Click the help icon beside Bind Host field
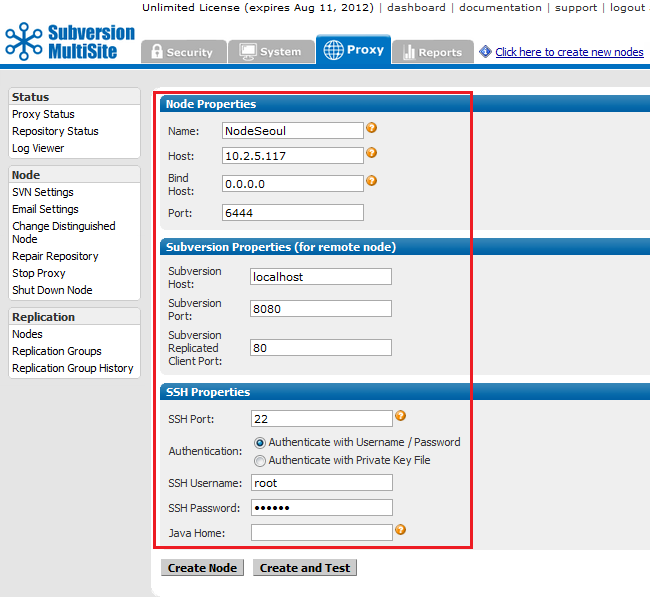Image resolution: width=650 pixels, height=597 pixels. (x=371, y=181)
